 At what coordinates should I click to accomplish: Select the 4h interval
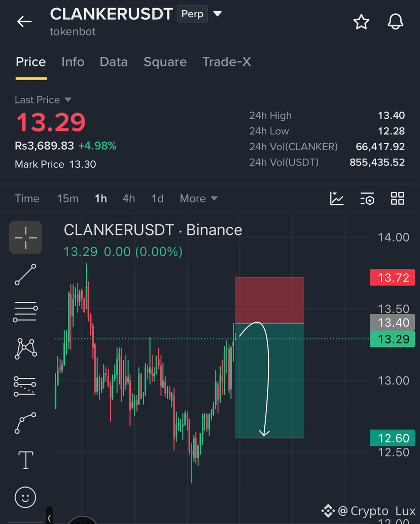(x=129, y=198)
